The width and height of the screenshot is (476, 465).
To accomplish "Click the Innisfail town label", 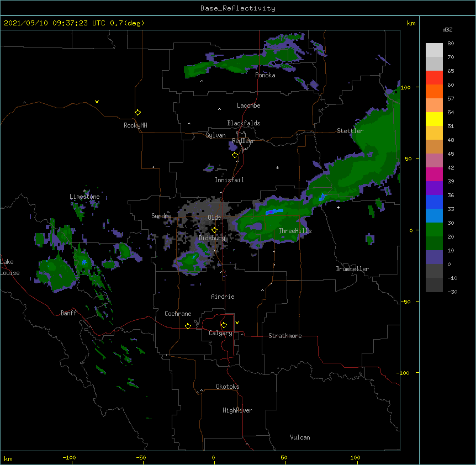I will tap(229, 180).
